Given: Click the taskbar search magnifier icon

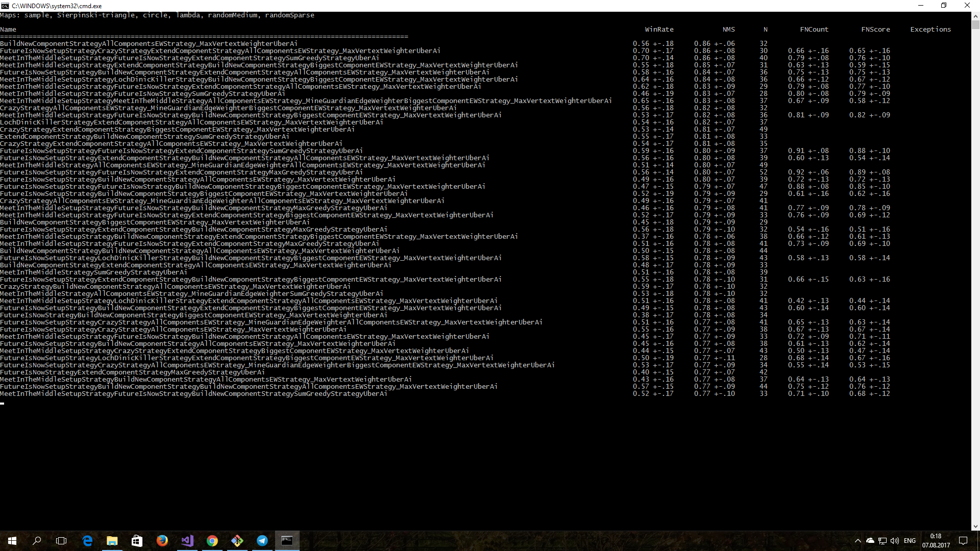Looking at the screenshot, I should coord(37,541).
